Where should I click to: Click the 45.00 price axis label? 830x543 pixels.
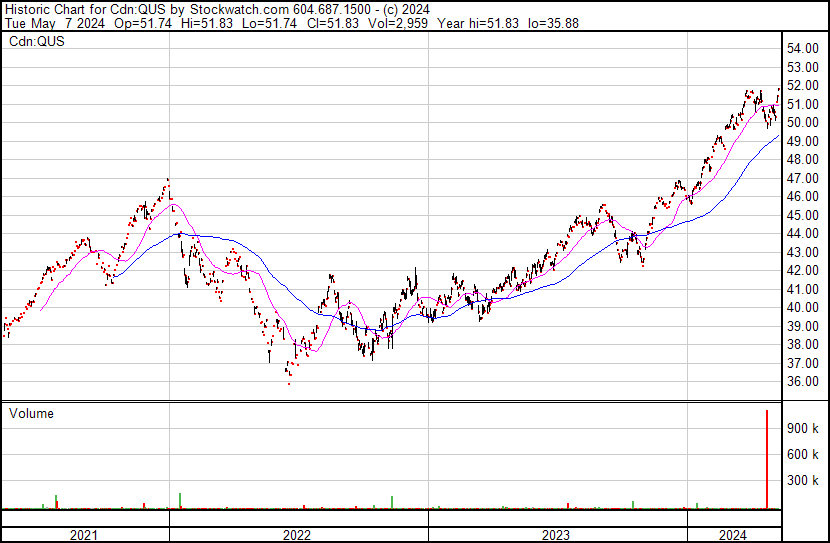[x=803, y=216]
